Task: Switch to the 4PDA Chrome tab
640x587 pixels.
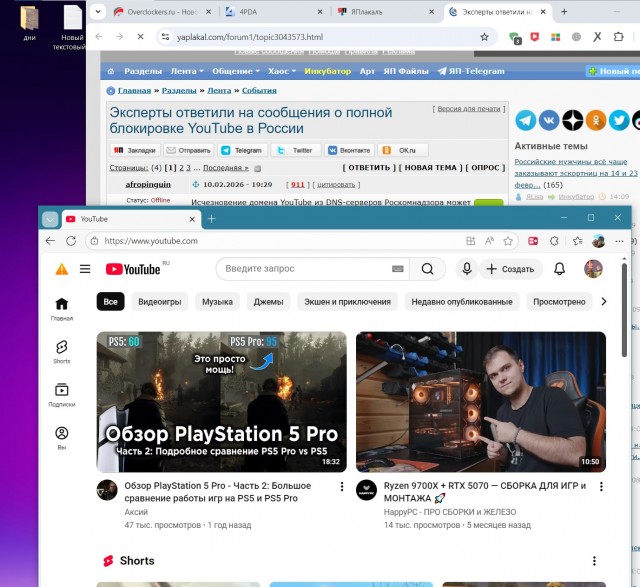Action: 274,12
